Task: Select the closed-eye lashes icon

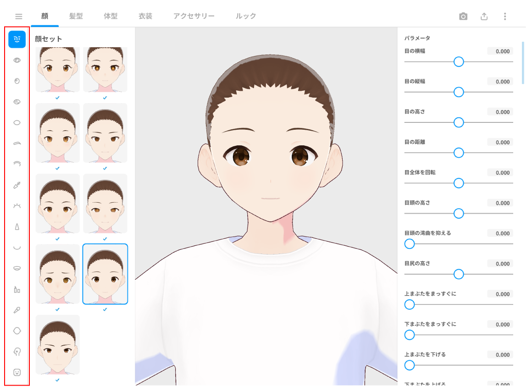Action: pyautogui.click(x=17, y=206)
